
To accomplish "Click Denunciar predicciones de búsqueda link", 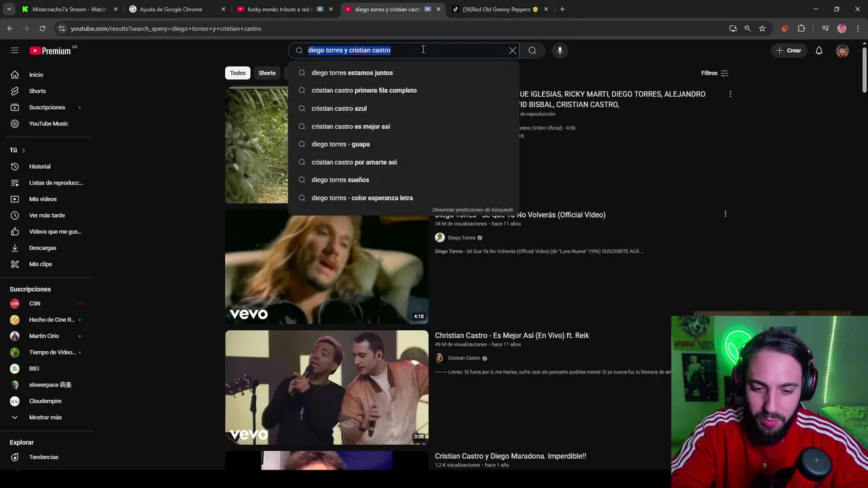I will 472,210.
